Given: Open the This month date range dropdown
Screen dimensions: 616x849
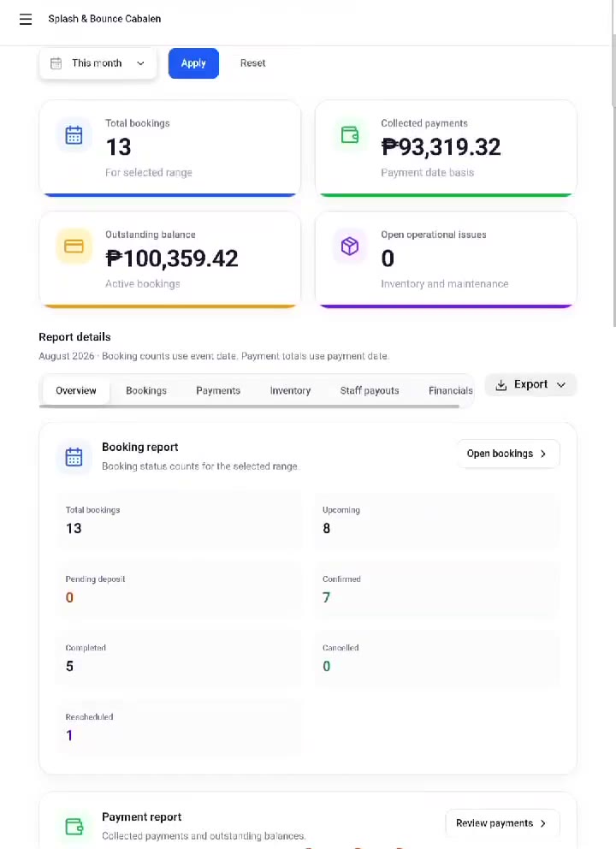Looking at the screenshot, I should (x=98, y=63).
